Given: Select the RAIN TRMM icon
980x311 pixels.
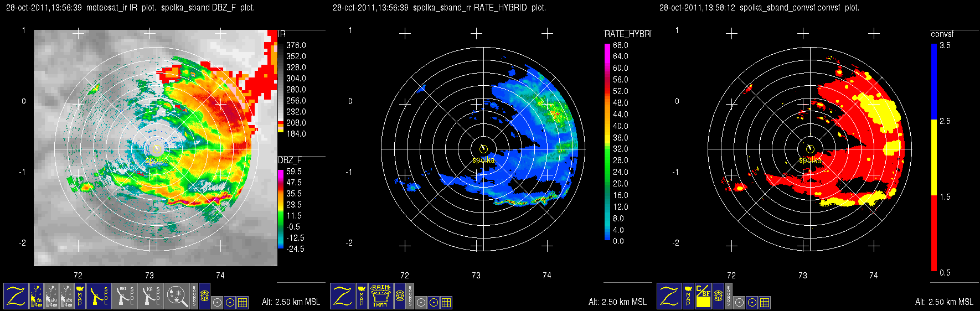Looking at the screenshot, I should [381, 296].
